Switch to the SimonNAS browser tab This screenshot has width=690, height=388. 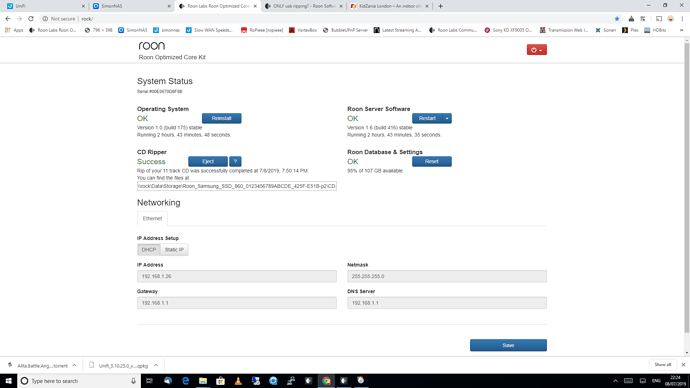pos(131,6)
